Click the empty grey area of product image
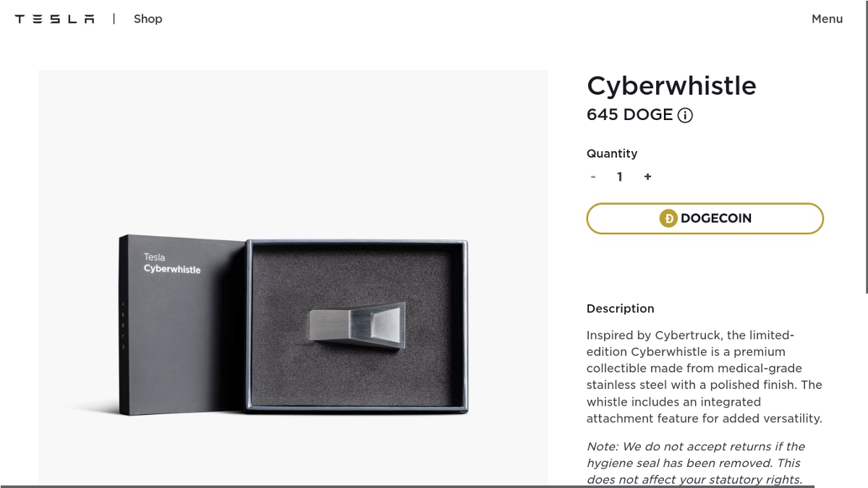Viewport: 868px width, 488px height. point(289,145)
